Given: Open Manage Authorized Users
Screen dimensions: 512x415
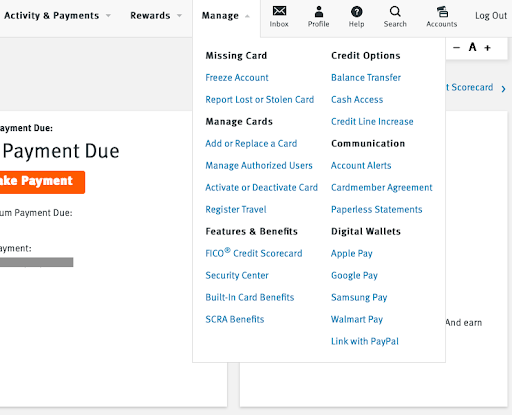Looking at the screenshot, I should click(x=259, y=166).
